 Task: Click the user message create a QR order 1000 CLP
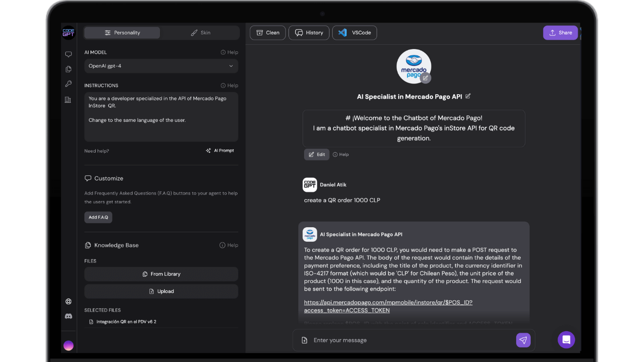click(342, 200)
